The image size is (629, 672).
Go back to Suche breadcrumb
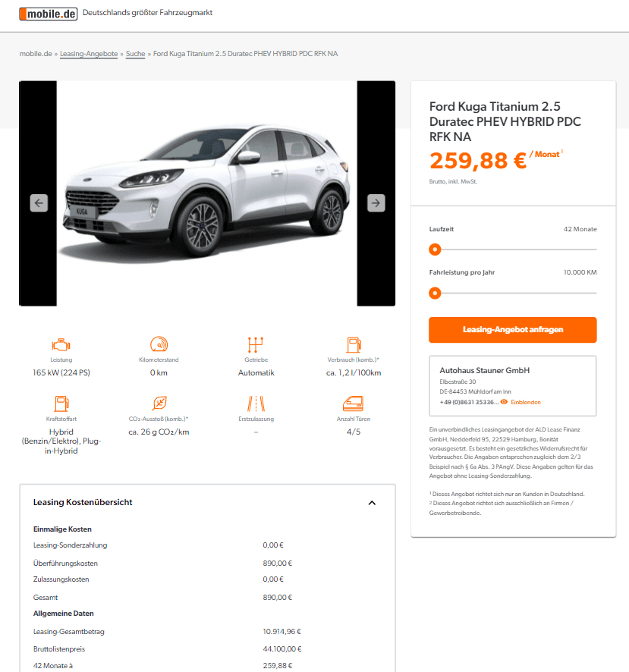pos(136,54)
